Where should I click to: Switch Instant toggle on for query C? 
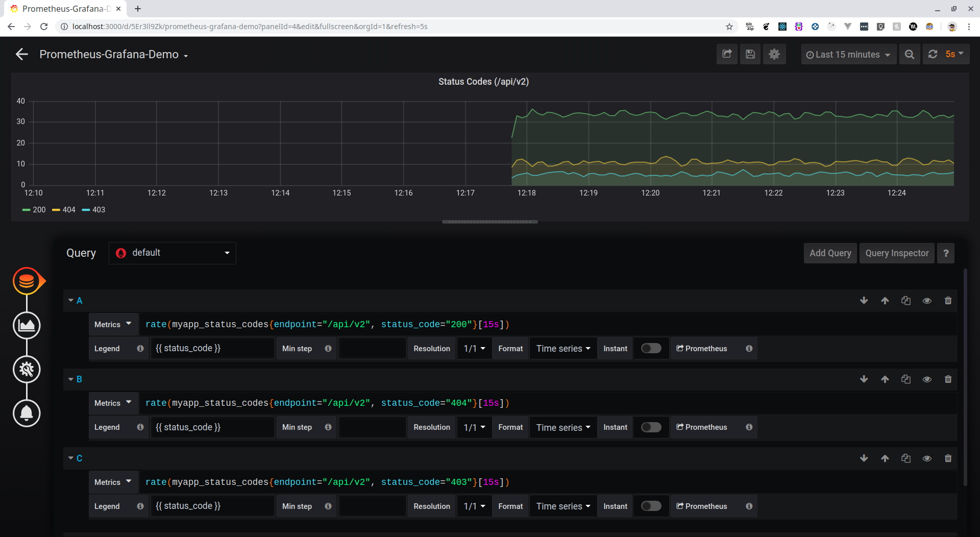[651, 506]
